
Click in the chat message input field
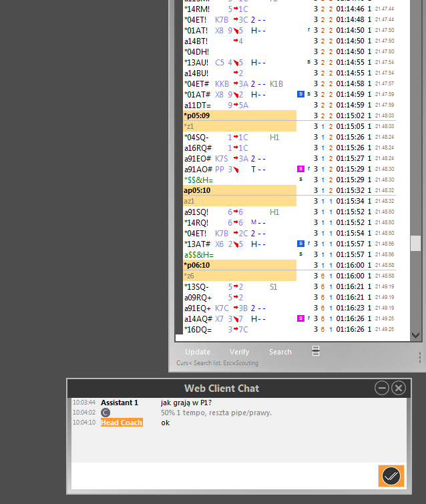point(220,476)
